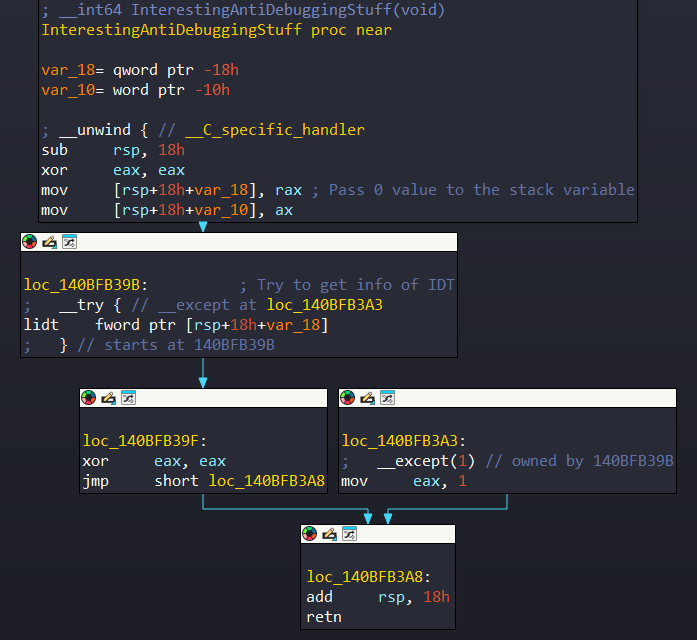Click the 'mov eax, 1' instruction

404,481
